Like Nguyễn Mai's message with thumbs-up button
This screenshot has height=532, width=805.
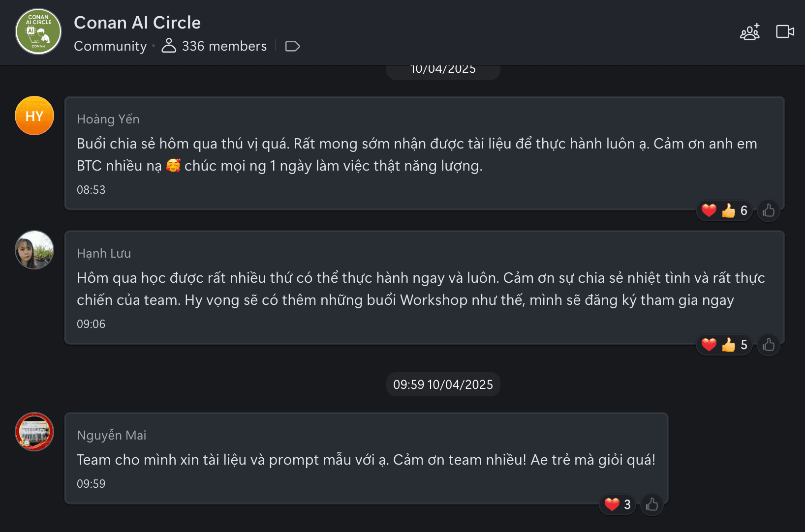pyautogui.click(x=651, y=504)
